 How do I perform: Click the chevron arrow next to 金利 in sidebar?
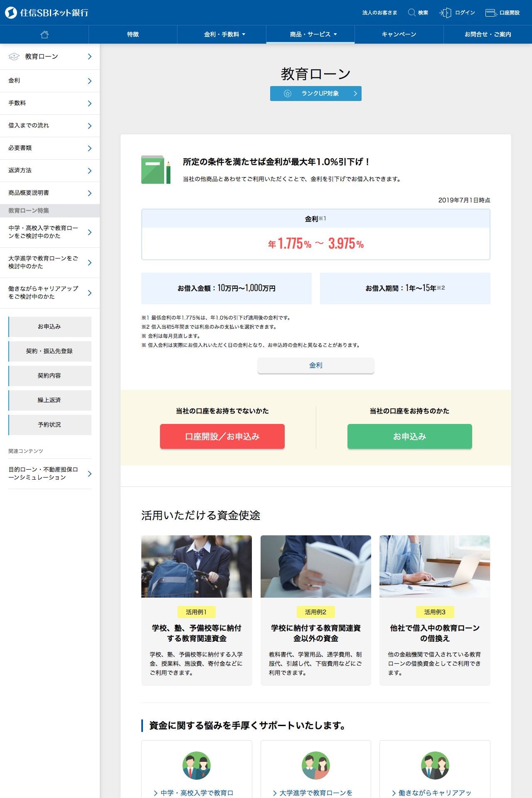tap(89, 81)
